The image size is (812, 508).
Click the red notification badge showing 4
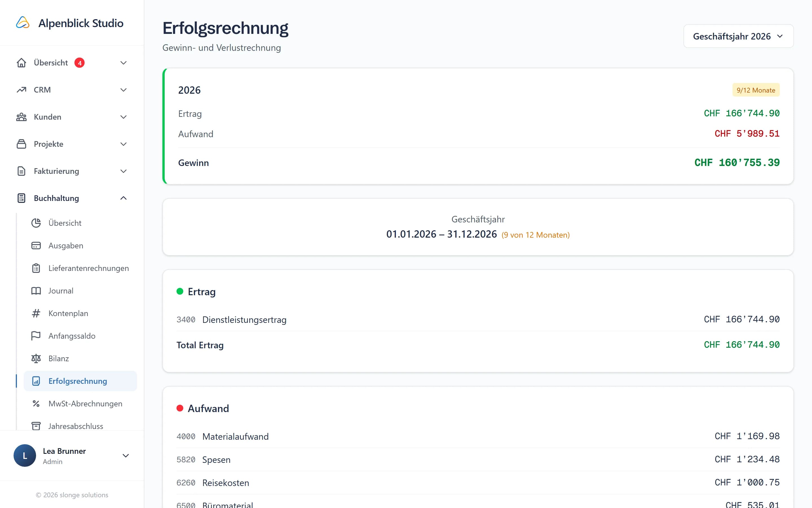[x=80, y=63]
